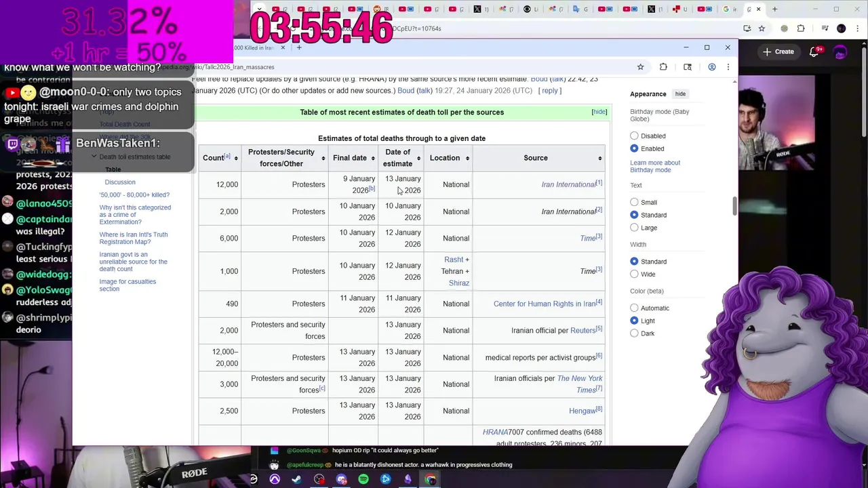Image resolution: width=868 pixels, height=488 pixels.
Task: Open The New York Times source link
Action: (579, 384)
